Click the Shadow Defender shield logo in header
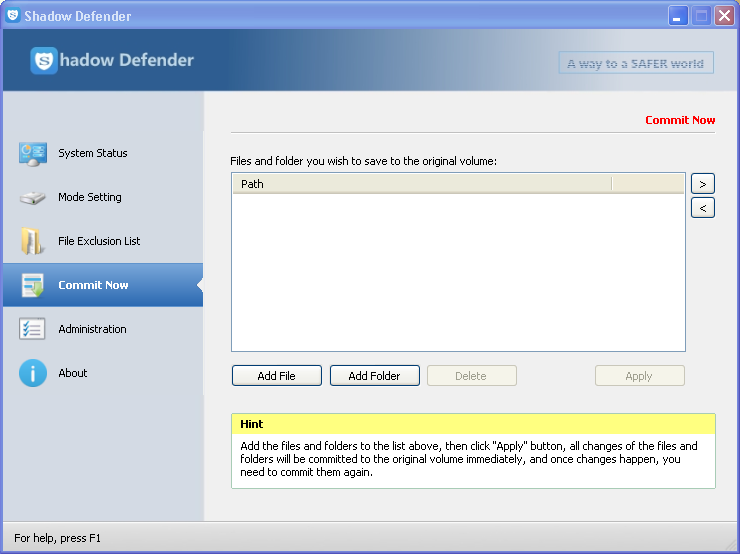The height and width of the screenshot is (554, 740). [44, 60]
